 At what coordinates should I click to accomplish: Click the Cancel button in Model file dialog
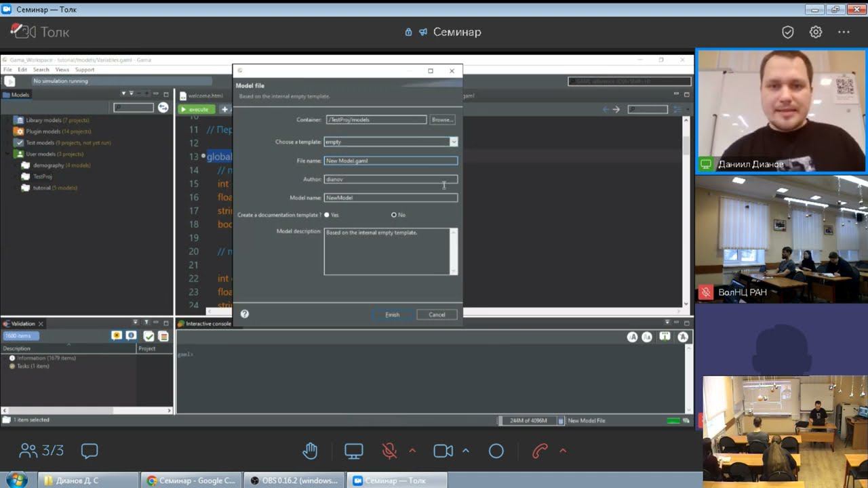(437, 314)
